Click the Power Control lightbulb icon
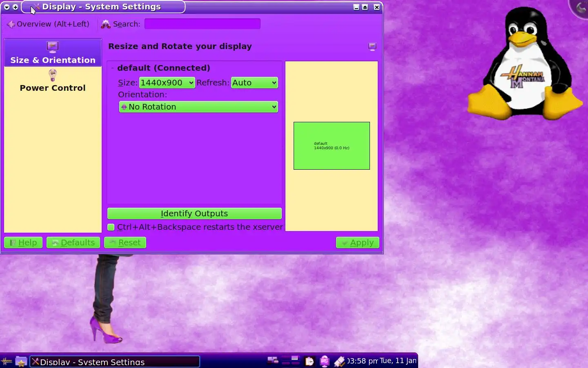 [53, 75]
